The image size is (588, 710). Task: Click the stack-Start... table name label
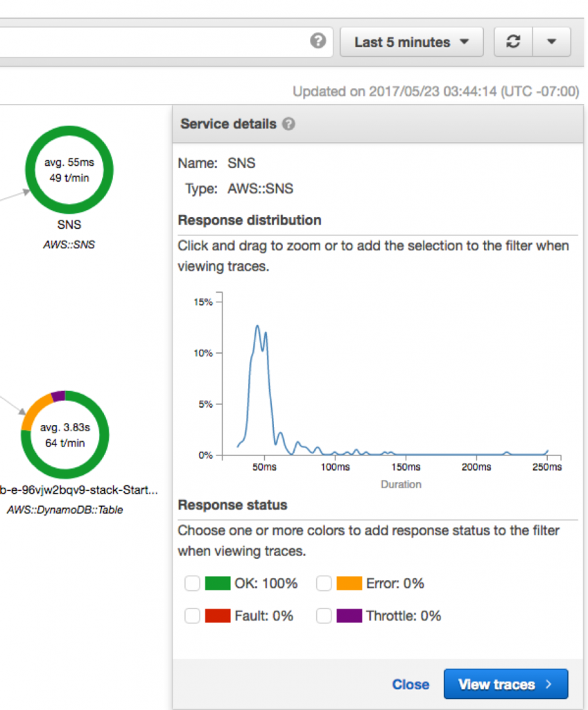79,490
